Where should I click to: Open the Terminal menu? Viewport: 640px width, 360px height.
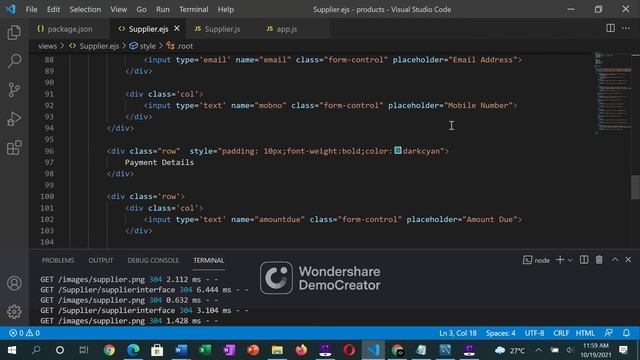[x=193, y=9]
